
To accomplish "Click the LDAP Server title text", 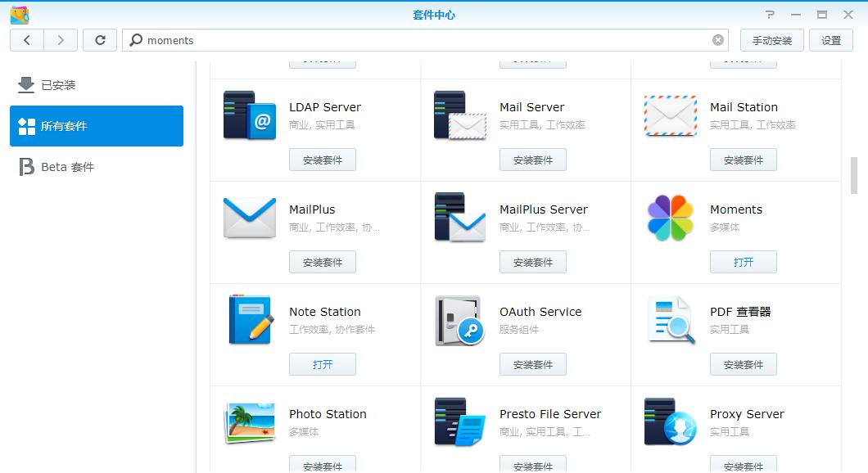I will point(325,107).
